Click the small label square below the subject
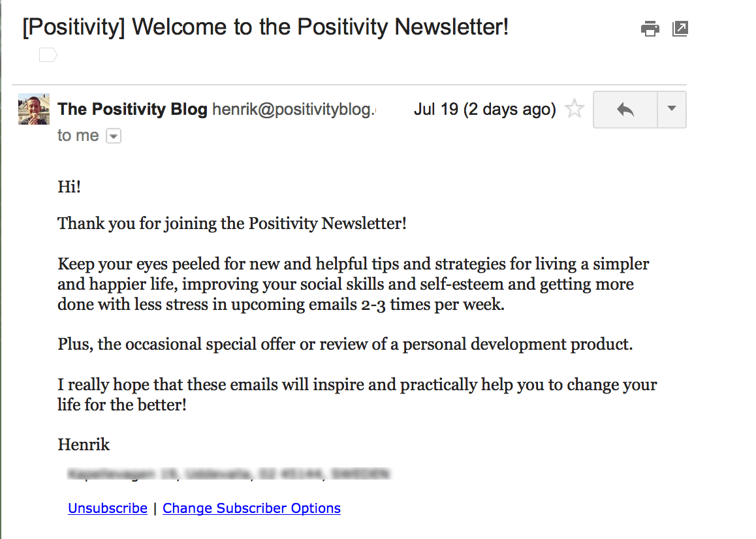This screenshot has height=539, width=756. pos(48,55)
